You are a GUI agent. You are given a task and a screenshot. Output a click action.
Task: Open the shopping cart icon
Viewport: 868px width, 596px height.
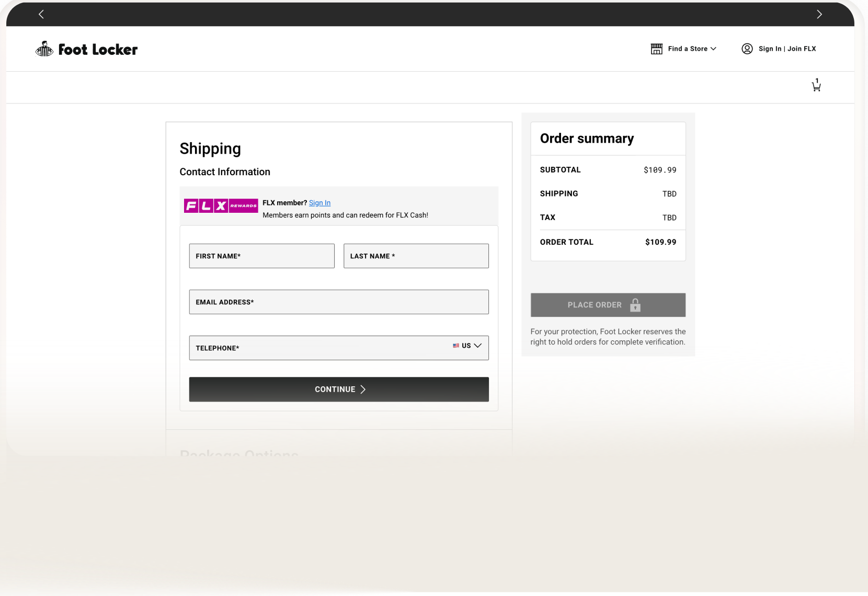(x=816, y=86)
